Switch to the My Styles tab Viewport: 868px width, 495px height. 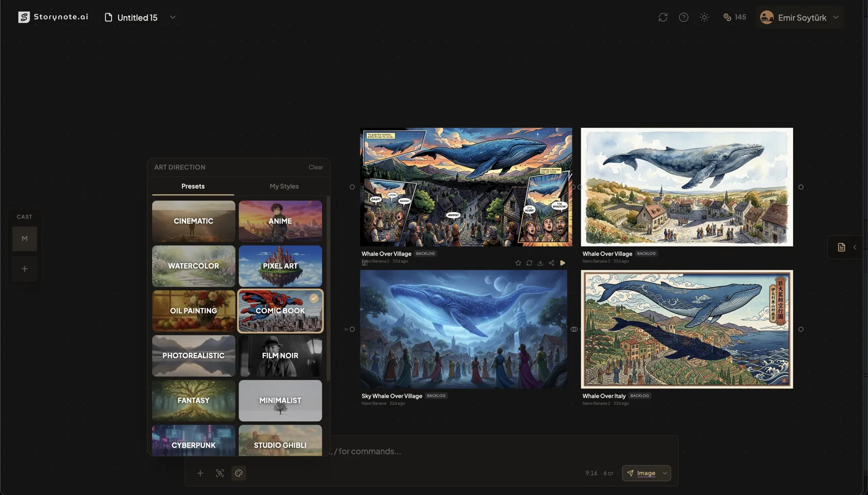pyautogui.click(x=284, y=186)
